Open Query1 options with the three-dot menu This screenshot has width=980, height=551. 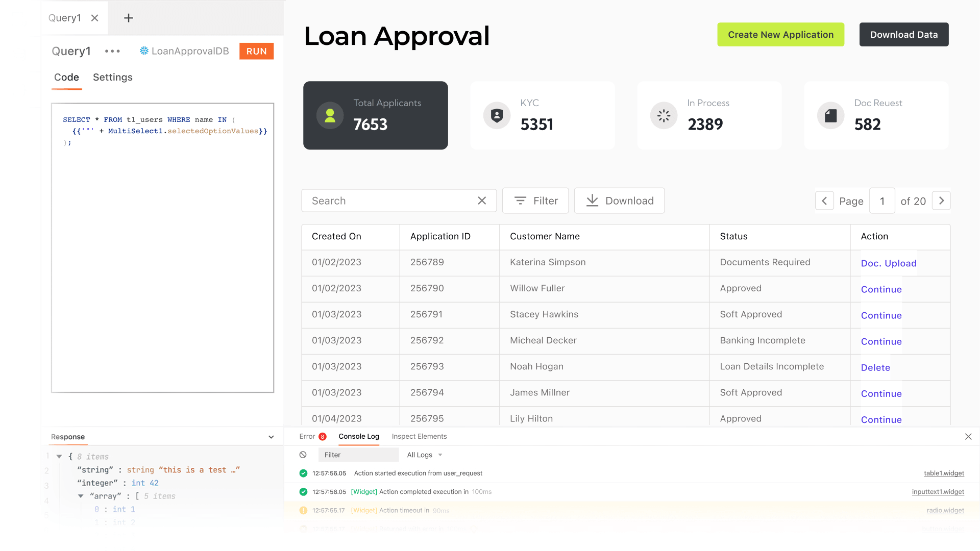[x=112, y=51]
